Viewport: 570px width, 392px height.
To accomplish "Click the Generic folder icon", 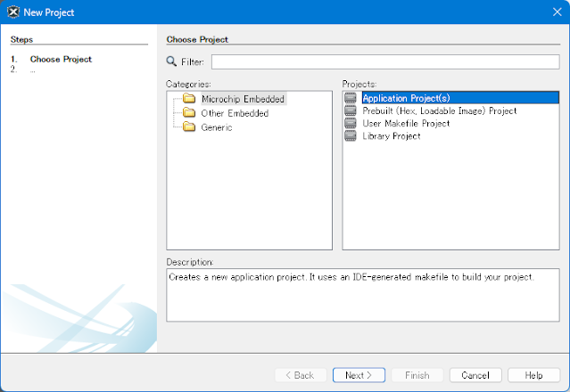I will click(x=189, y=127).
